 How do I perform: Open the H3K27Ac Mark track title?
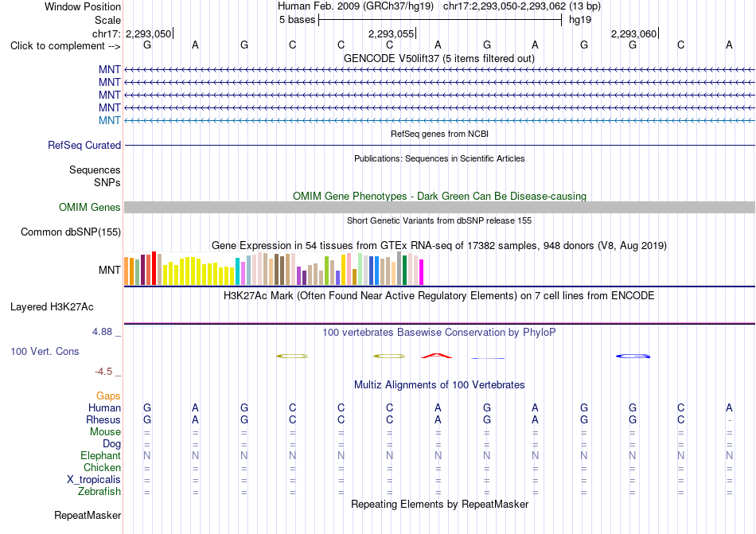439,295
